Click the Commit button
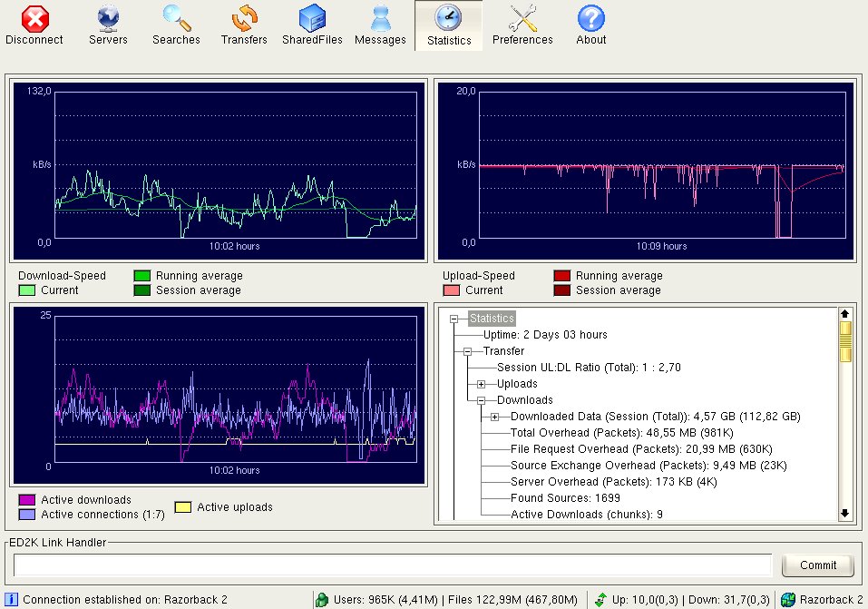 pyautogui.click(x=817, y=565)
